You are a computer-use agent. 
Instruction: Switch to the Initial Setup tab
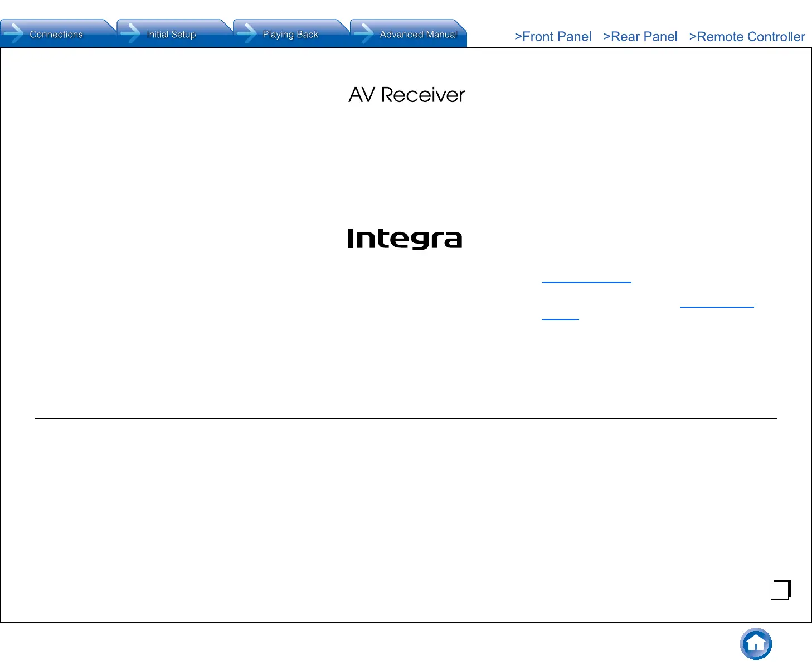pyautogui.click(x=171, y=34)
